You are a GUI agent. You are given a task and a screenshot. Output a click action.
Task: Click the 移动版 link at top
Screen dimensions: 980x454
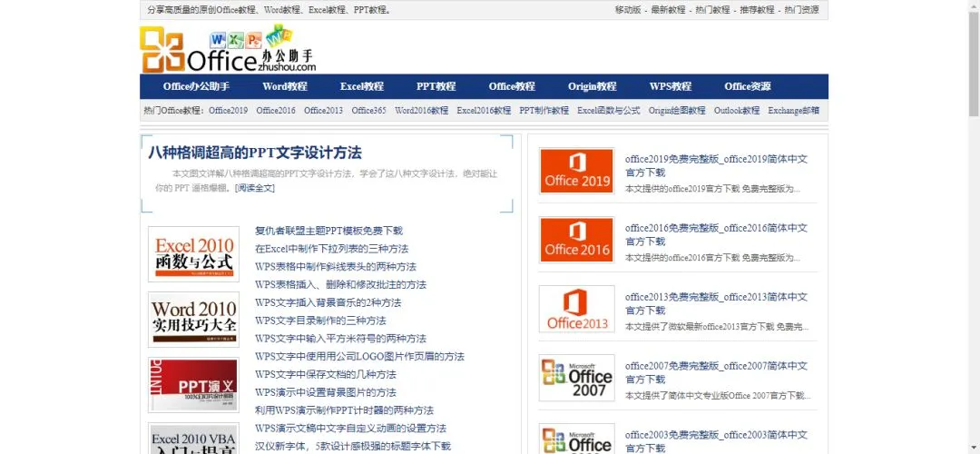[x=628, y=10]
